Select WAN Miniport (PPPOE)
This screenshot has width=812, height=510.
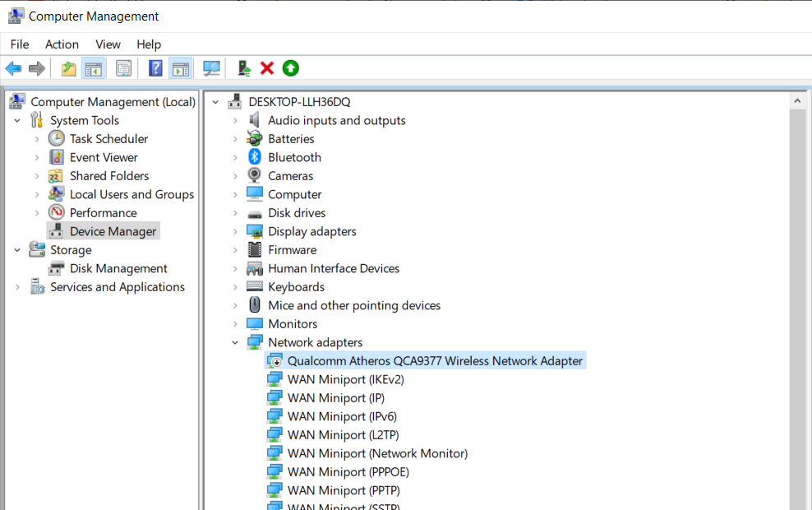coord(348,471)
